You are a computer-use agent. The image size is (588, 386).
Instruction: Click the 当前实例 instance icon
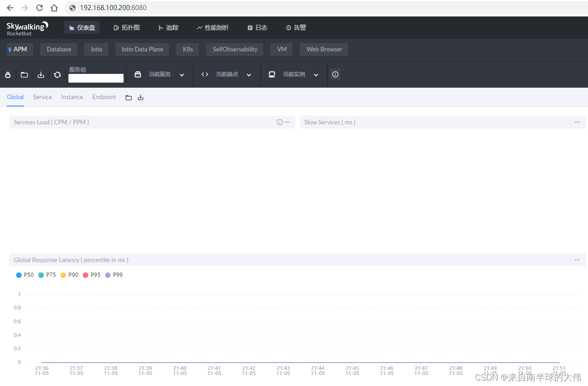tap(271, 74)
